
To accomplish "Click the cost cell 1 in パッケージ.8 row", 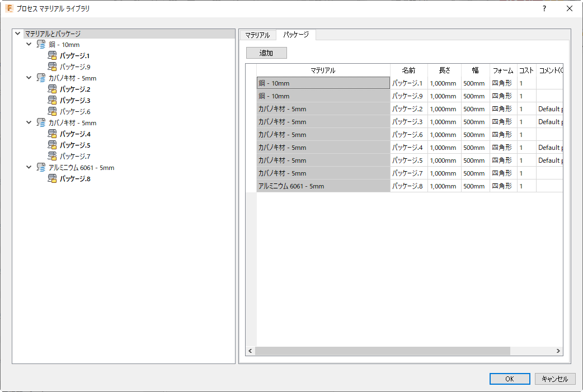I will [526, 186].
